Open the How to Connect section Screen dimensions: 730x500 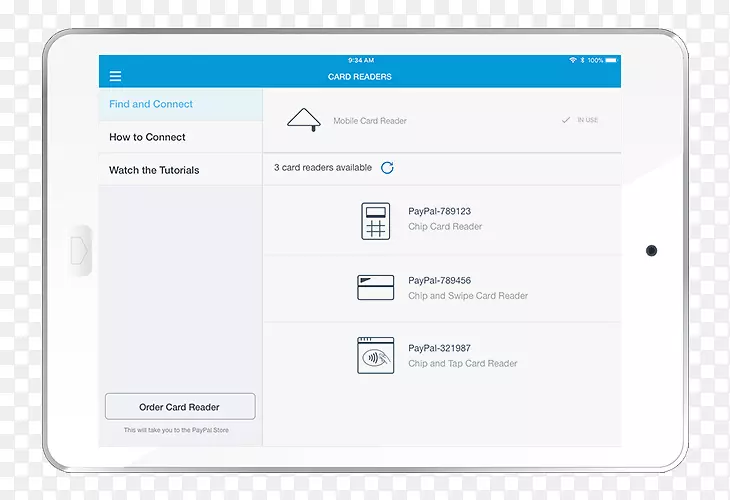(147, 137)
